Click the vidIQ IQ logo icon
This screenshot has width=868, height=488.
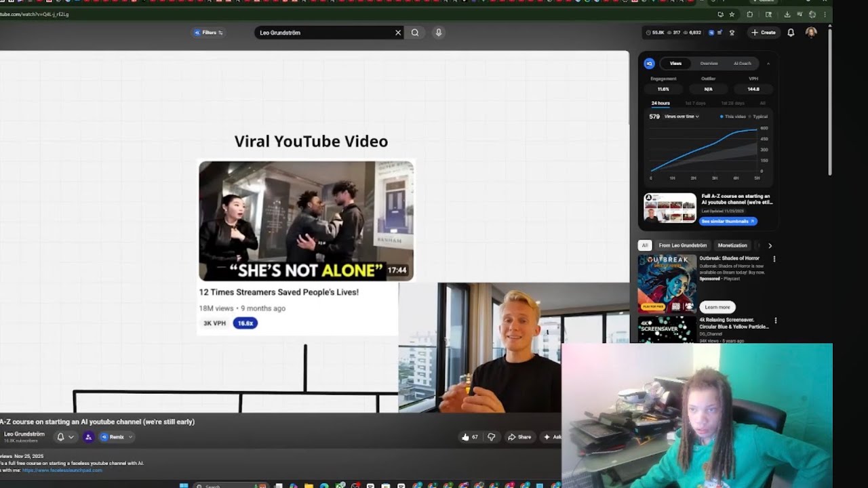click(x=649, y=64)
